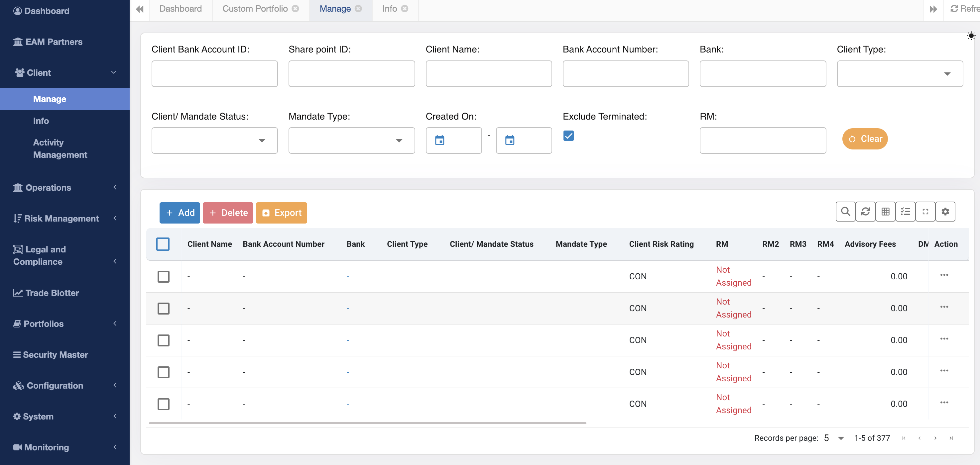
Task: Toggle the light/dark theme sun icon
Action: pyautogui.click(x=971, y=36)
